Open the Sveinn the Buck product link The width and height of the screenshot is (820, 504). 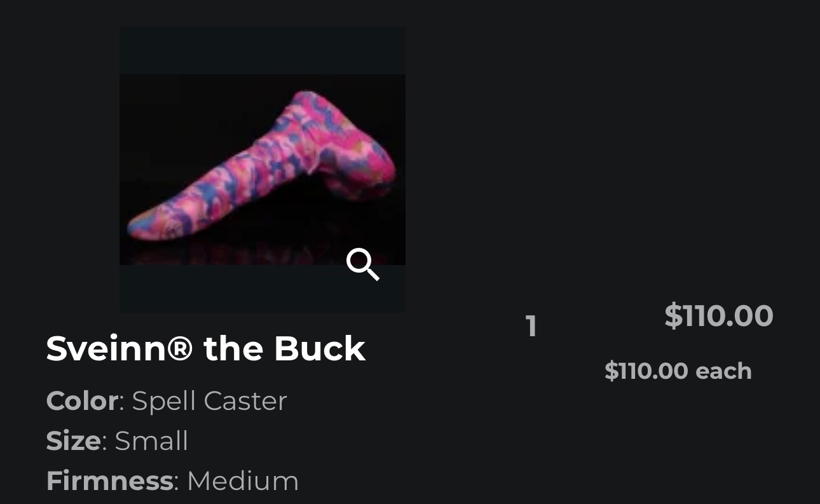click(x=205, y=348)
